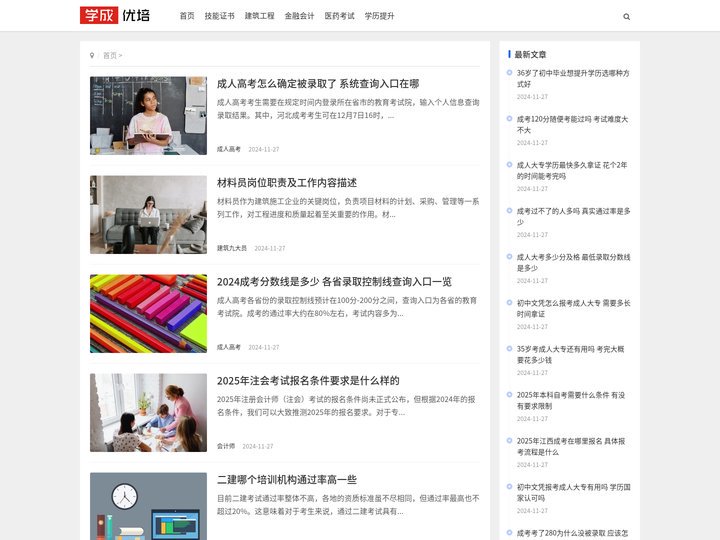Open sidebar article 成考120分随便考能过吗

[x=572, y=124]
